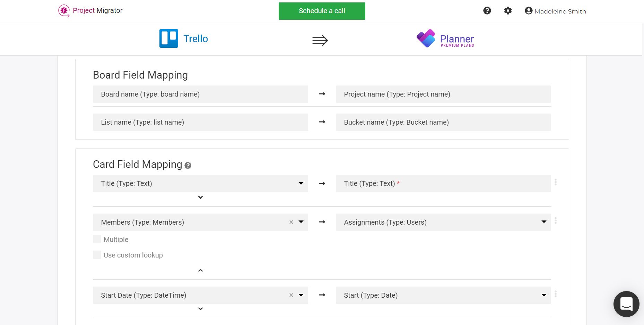Image resolution: width=644 pixels, height=325 pixels.
Task: Click the Project name (Type: Project name) field
Action: (x=443, y=94)
